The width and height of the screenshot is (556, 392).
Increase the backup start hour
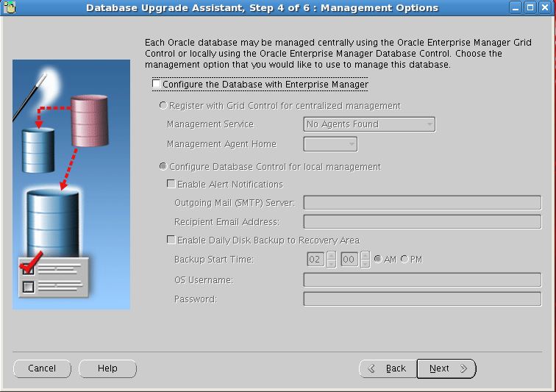[331, 255]
